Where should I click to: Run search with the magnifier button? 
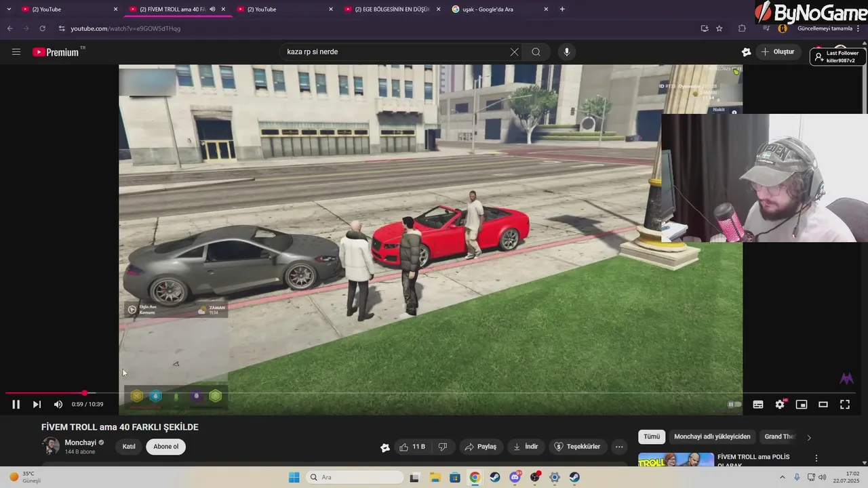click(536, 52)
